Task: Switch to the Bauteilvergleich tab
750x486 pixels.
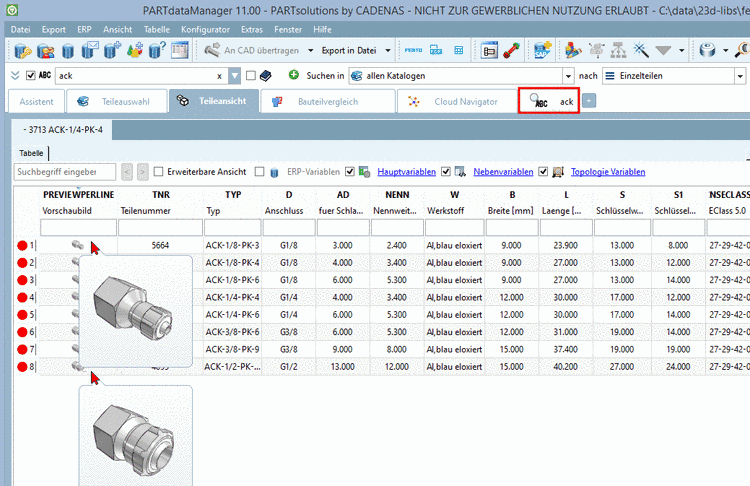Action: tap(329, 101)
